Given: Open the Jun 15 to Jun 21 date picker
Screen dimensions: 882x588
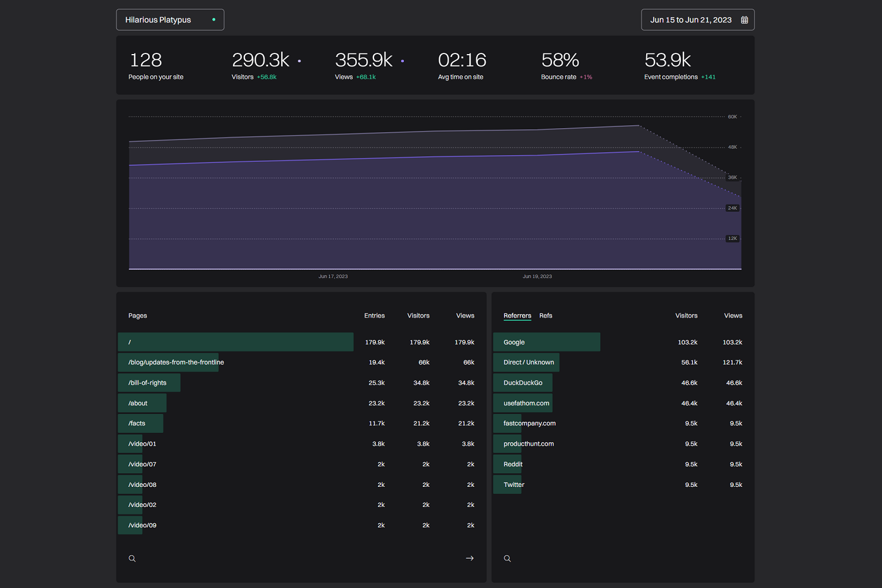Looking at the screenshot, I should [698, 19].
